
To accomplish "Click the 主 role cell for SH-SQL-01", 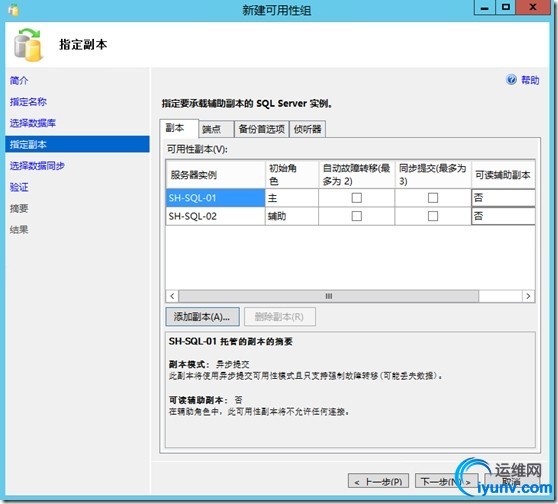I will pyautogui.click(x=291, y=198).
